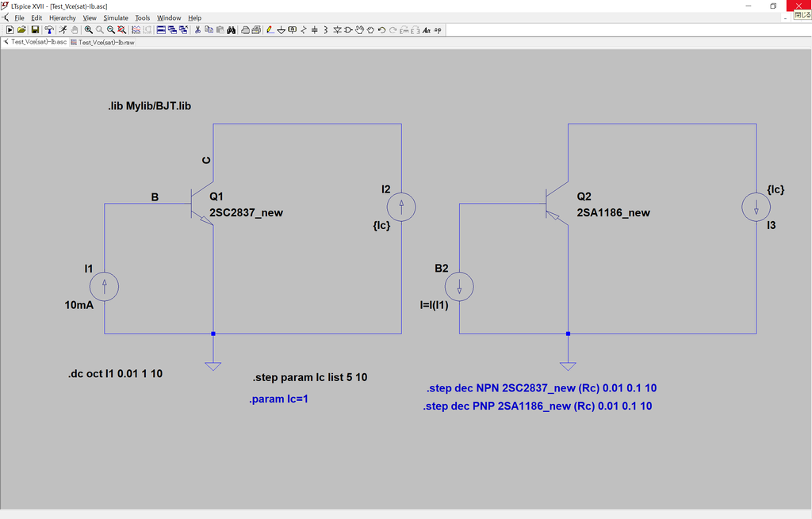
Task: Click the .step dec PNP 2SA1186_new text
Action: coord(538,406)
